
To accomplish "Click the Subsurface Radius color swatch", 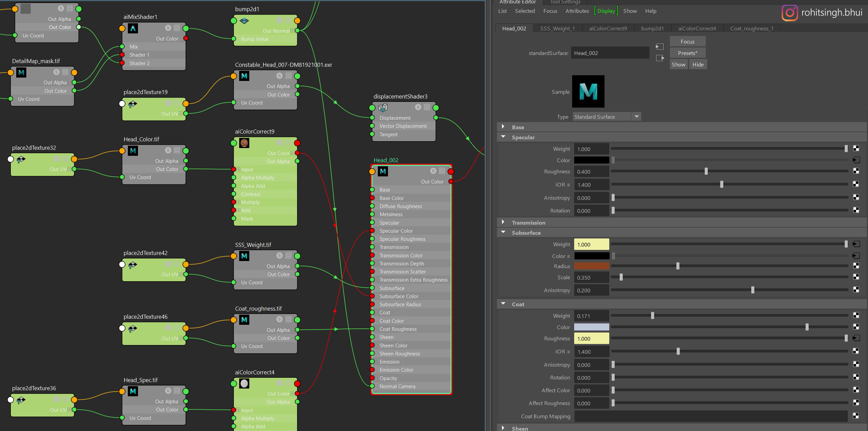I will 591,266.
